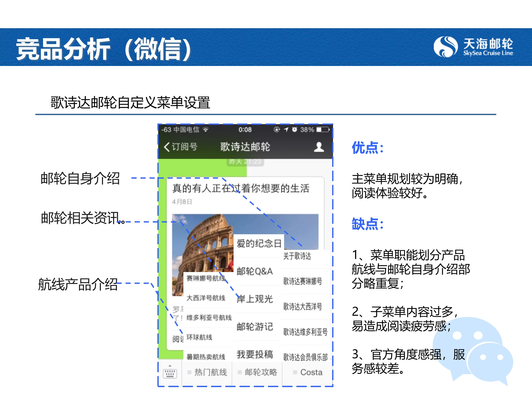Viewport: 532px width, 399px height.
Task: Tap the location arrow status icon
Action: tap(286, 130)
